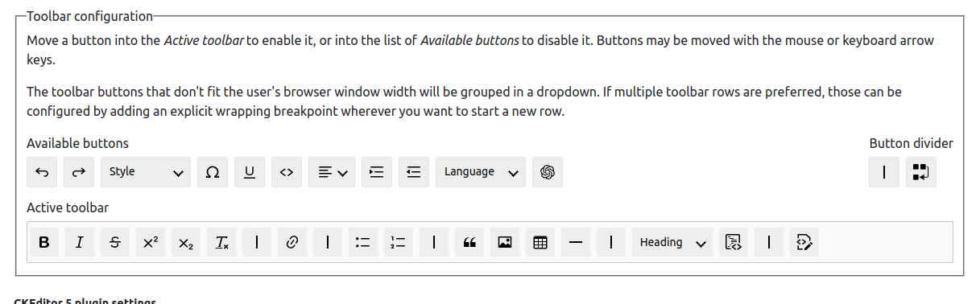Click the 'Button divider' label
The height and width of the screenshot is (304, 980).
coord(911,143)
